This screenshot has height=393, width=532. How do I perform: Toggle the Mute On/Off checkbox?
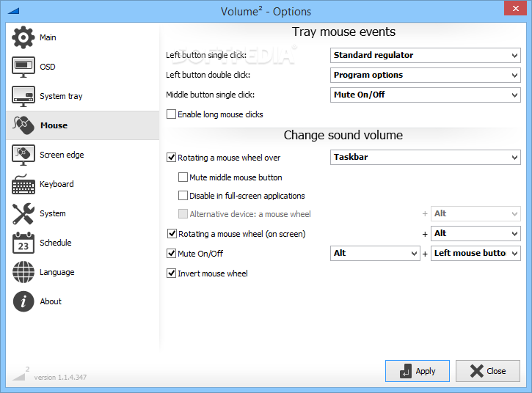[x=171, y=253]
